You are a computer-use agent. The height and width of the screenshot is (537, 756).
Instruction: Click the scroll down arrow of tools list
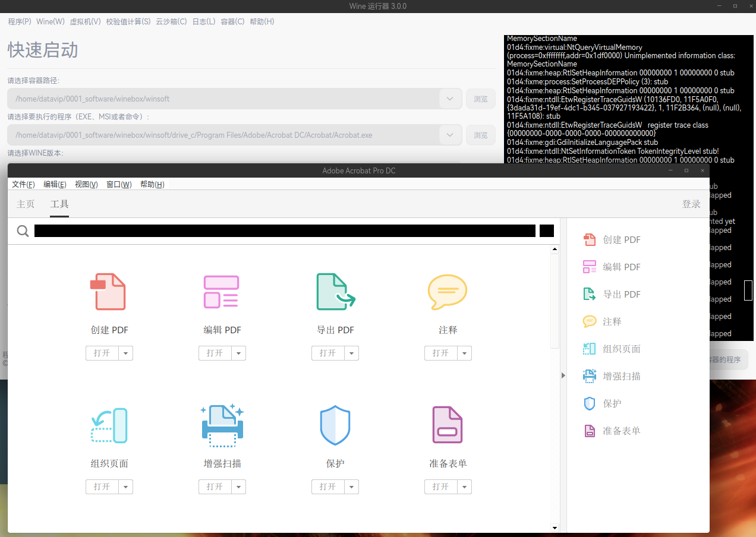[555, 527]
